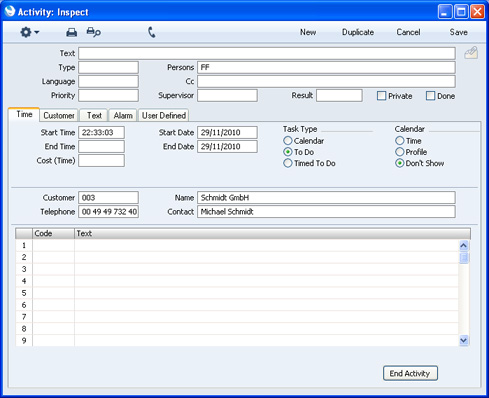Click the End Time input field
Image resolution: width=489 pixels, height=398 pixels.
click(x=102, y=146)
